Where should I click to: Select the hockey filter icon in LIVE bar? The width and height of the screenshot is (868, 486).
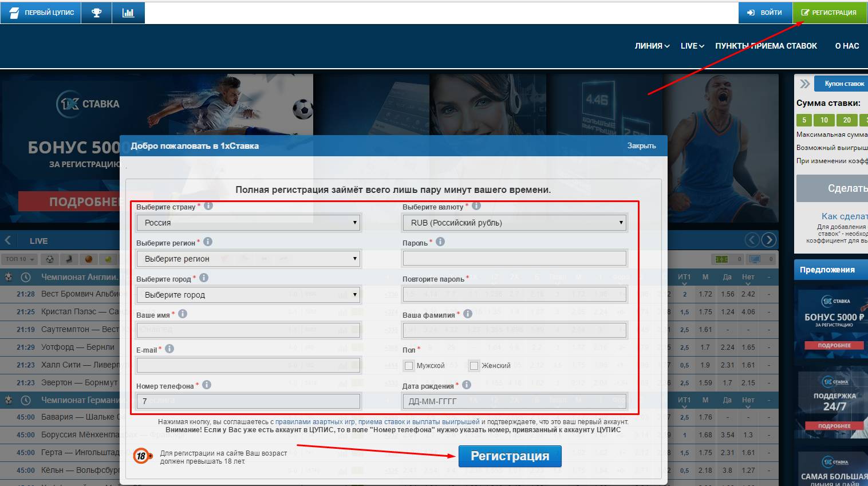coord(69,259)
